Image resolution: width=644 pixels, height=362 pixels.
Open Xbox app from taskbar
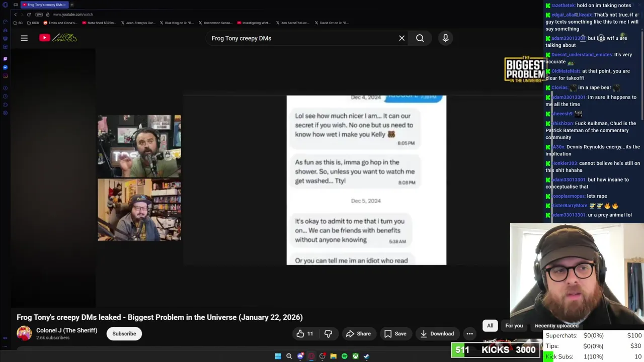click(356, 356)
